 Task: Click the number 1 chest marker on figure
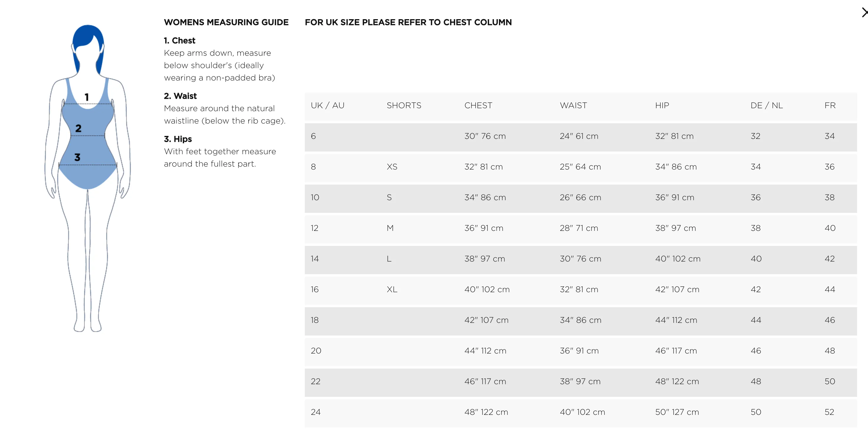(x=87, y=97)
